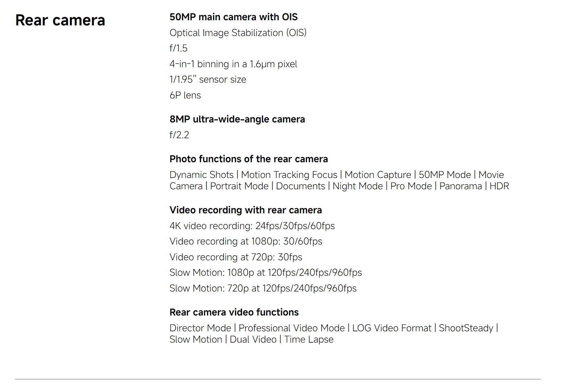Click the 6P lens spec
570x392 pixels.
pyautogui.click(x=185, y=95)
